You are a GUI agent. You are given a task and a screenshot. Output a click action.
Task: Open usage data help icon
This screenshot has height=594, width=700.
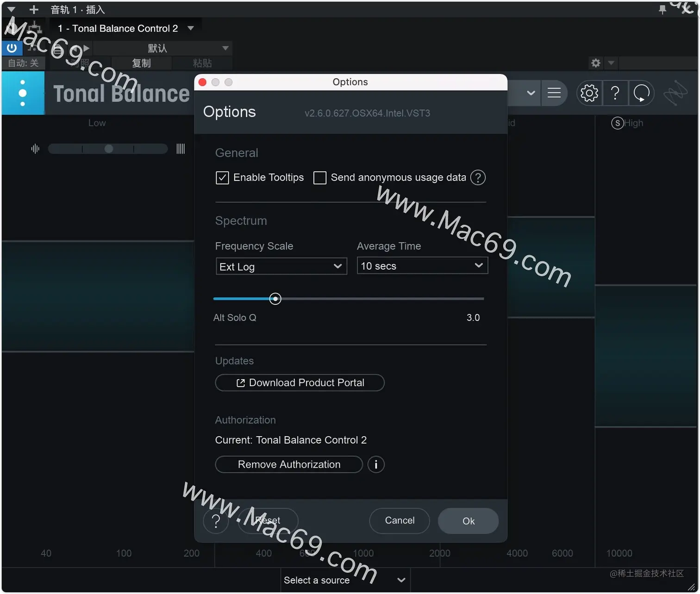(x=478, y=178)
